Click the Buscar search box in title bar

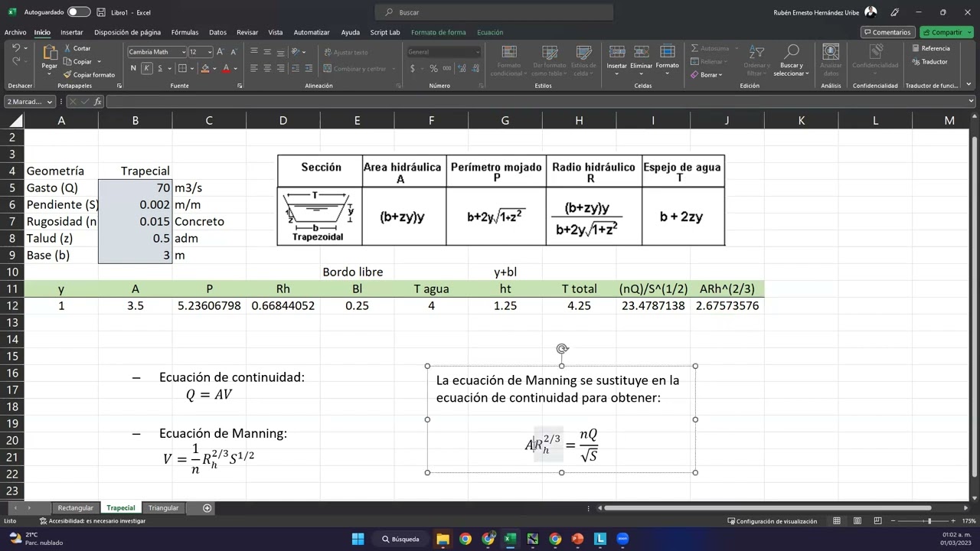(x=494, y=12)
